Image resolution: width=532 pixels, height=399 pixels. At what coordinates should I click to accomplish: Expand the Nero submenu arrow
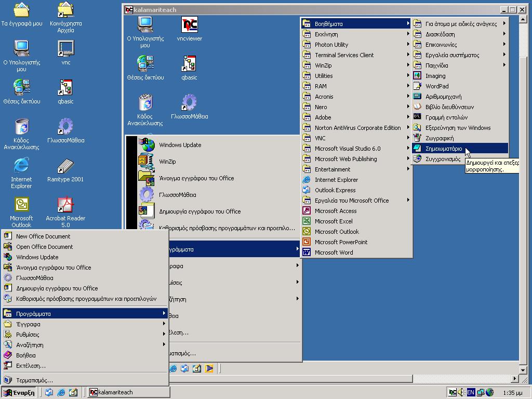[408, 107]
